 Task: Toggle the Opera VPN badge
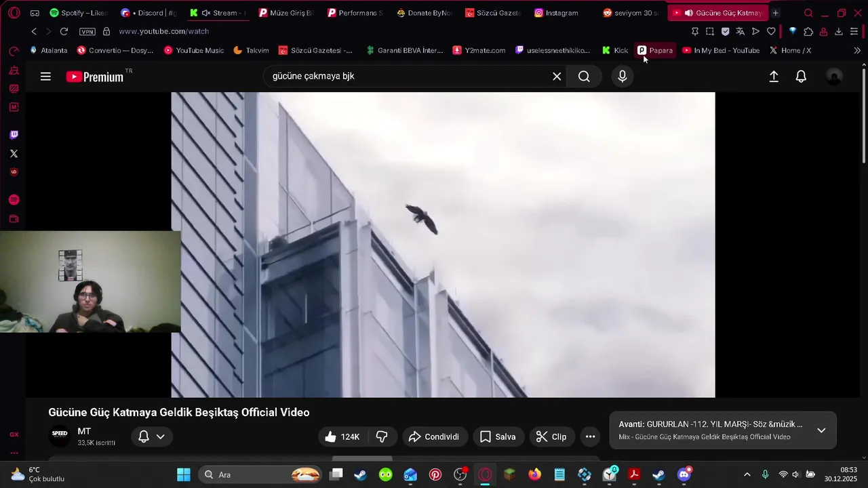(87, 32)
